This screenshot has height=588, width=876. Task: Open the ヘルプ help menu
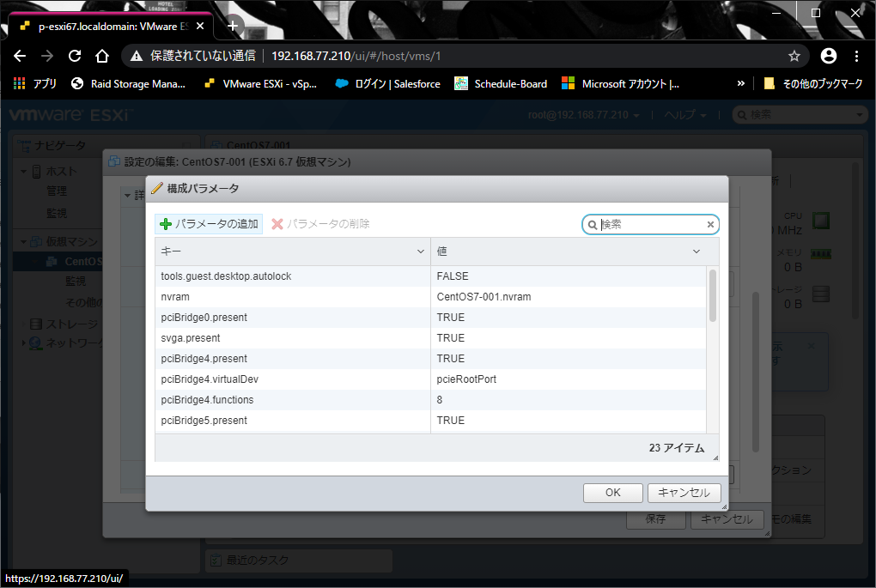[685, 115]
